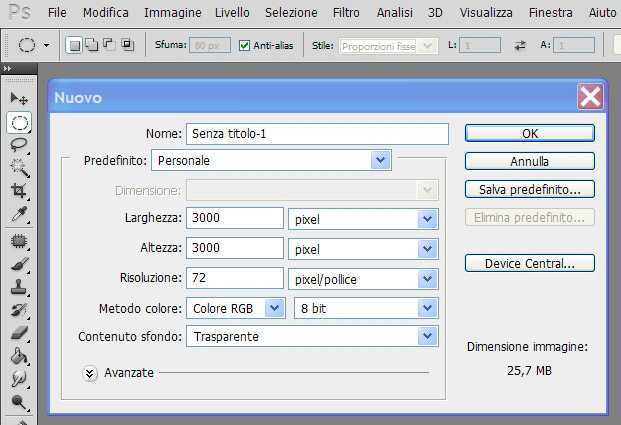Choose Subtract from selection mode icon
The image size is (621, 425).
coord(109,44)
